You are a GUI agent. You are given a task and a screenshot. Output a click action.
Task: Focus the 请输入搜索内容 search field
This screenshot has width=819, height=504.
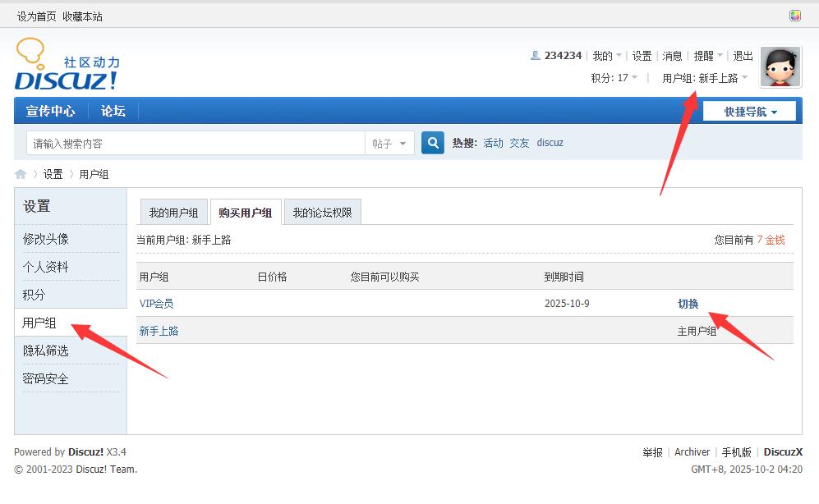196,144
